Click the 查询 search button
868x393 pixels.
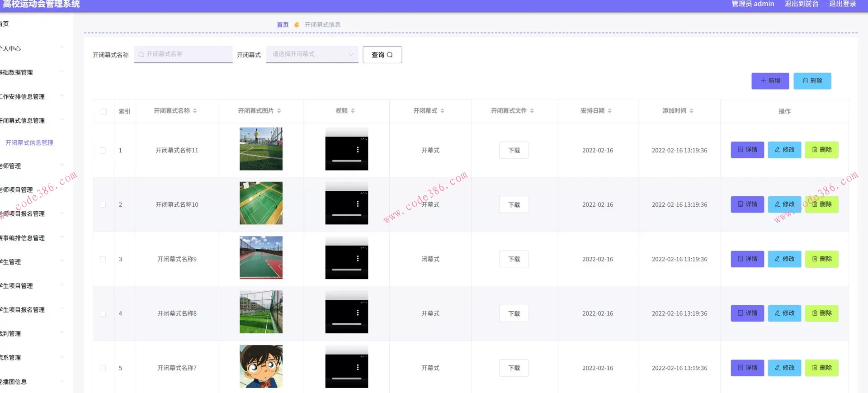(x=382, y=55)
